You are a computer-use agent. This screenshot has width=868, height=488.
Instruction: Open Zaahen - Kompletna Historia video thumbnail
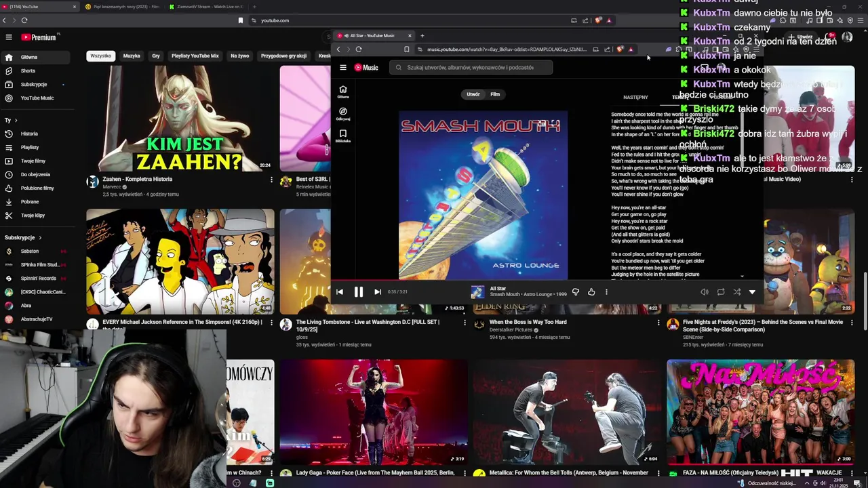pyautogui.click(x=180, y=118)
